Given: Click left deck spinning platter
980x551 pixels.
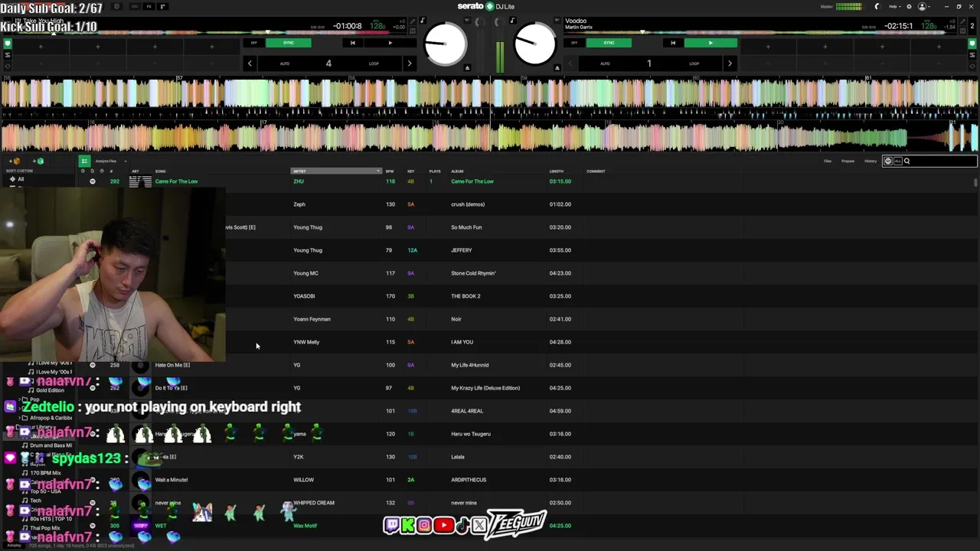Looking at the screenshot, I should tap(445, 44).
